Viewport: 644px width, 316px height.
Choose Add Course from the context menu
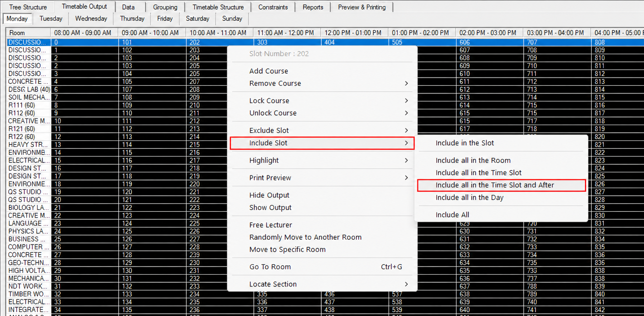322,71
